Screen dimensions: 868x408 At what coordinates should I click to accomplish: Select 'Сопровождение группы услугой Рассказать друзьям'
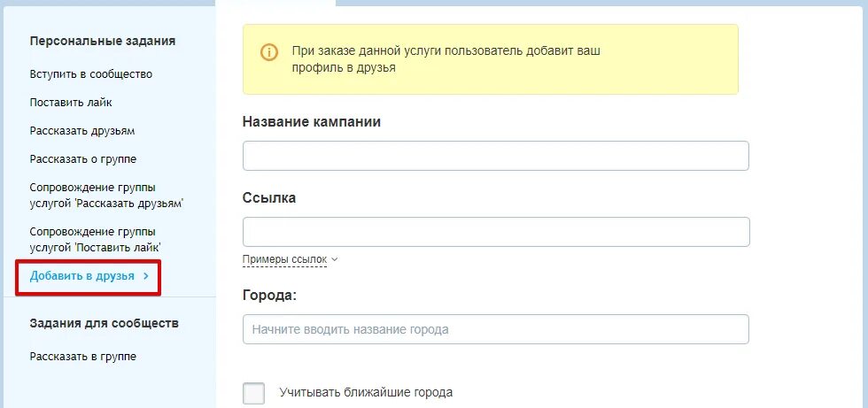pos(106,196)
